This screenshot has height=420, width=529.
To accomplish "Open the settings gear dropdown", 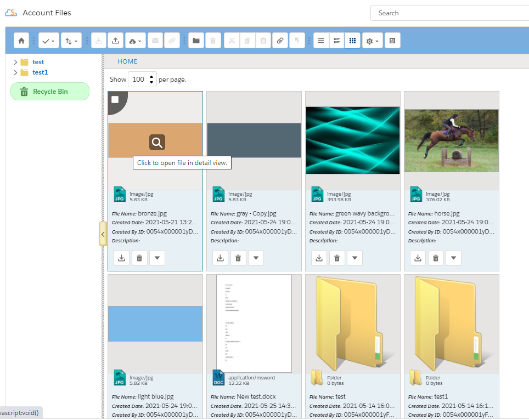I will 372,41.
